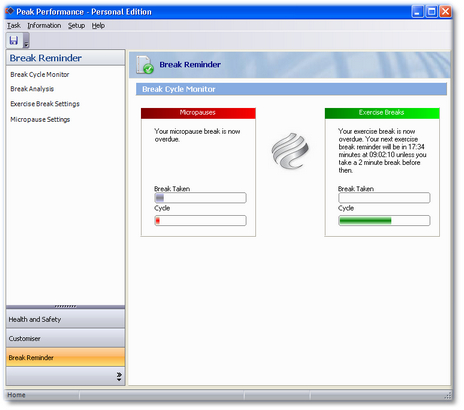Open the Help menu

(x=98, y=26)
